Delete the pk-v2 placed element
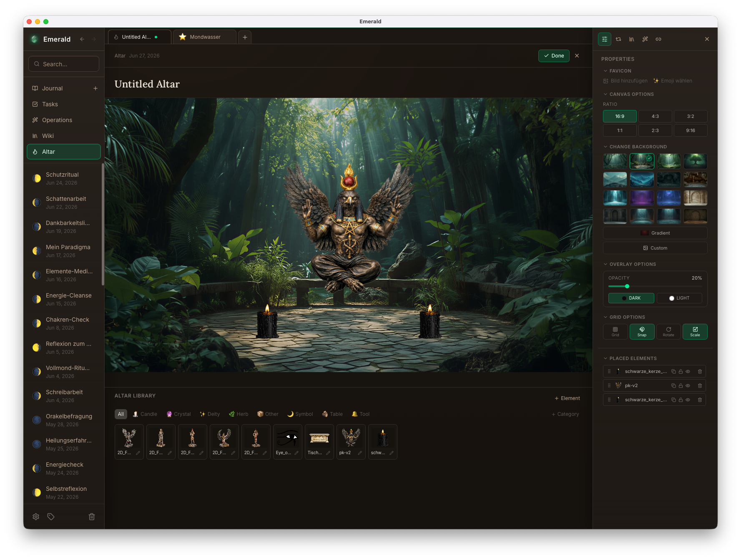This screenshot has height=560, width=741. pyautogui.click(x=700, y=386)
